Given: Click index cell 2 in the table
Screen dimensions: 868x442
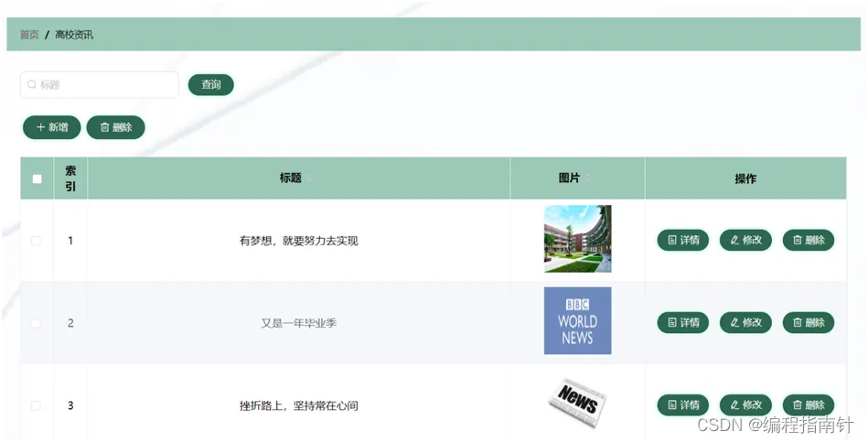Looking at the screenshot, I should [70, 323].
